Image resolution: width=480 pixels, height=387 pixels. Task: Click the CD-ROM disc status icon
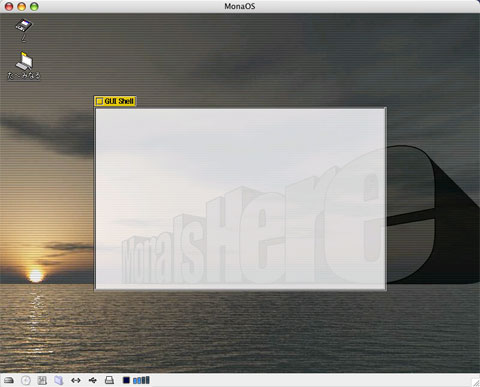[x=26, y=380]
